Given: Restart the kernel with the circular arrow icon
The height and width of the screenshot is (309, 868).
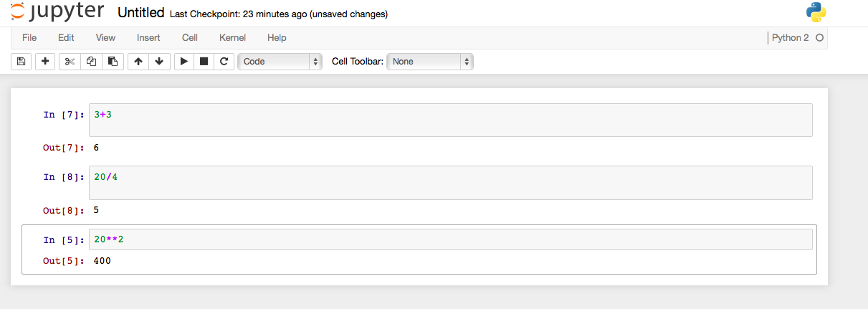Looking at the screenshot, I should (x=224, y=62).
